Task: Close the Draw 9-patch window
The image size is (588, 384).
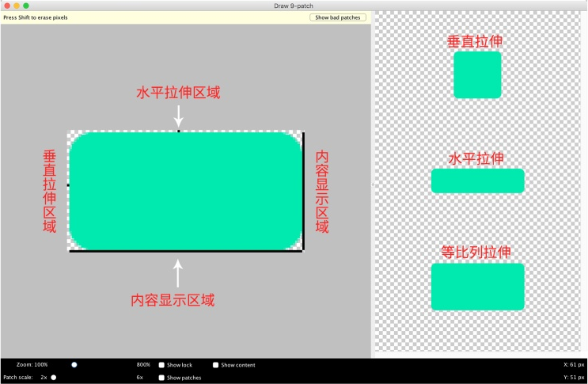Action: click(6, 6)
